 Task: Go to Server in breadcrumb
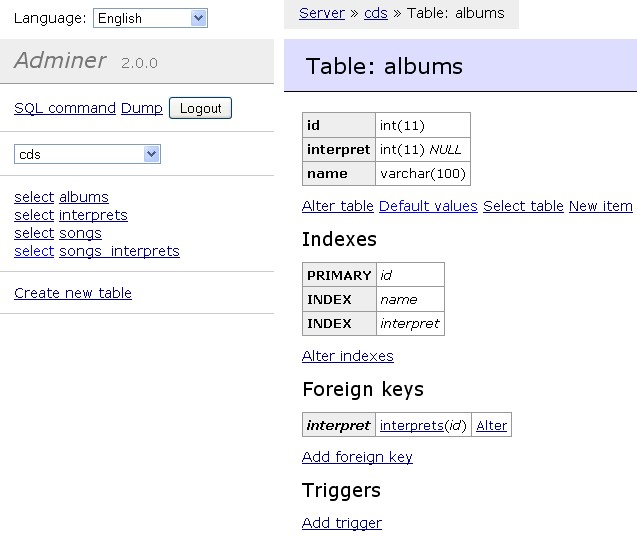pos(322,13)
